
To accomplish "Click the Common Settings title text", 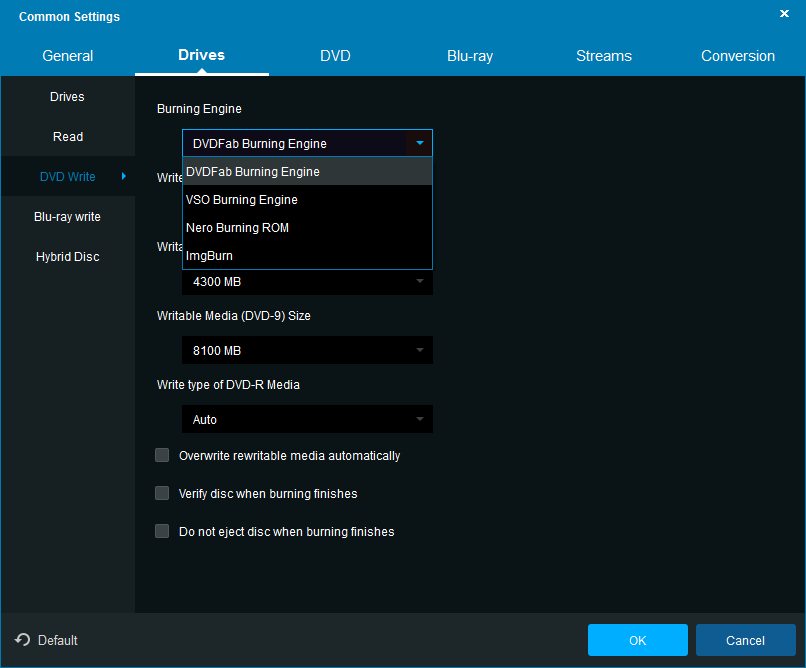I will click(69, 16).
